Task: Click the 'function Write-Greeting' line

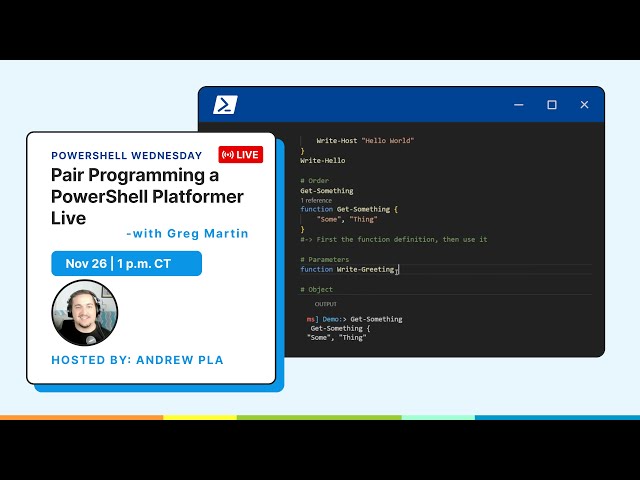Action: pyautogui.click(x=348, y=269)
